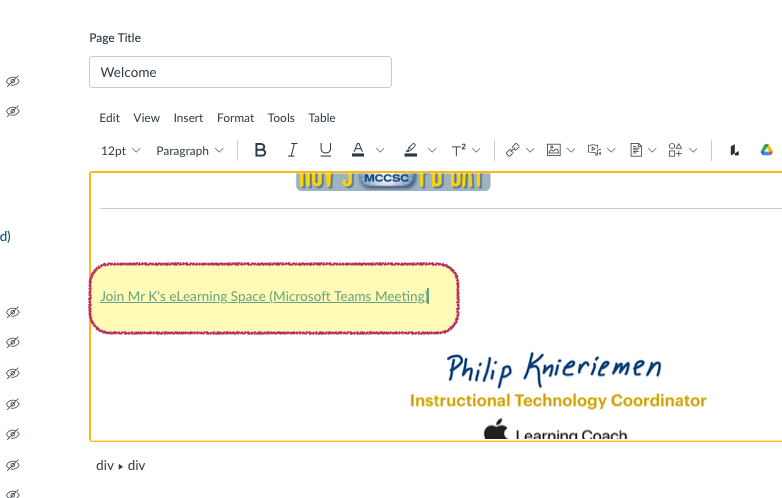Click the media upload icon
The image size is (782, 498).
point(594,150)
